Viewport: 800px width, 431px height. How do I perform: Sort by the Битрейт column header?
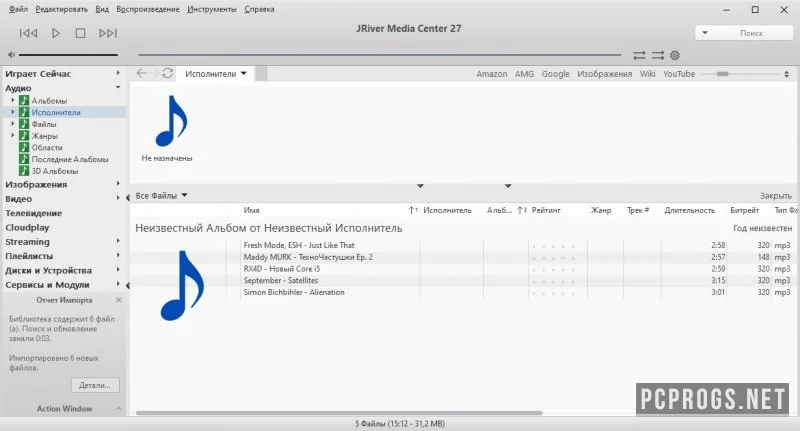coord(744,210)
